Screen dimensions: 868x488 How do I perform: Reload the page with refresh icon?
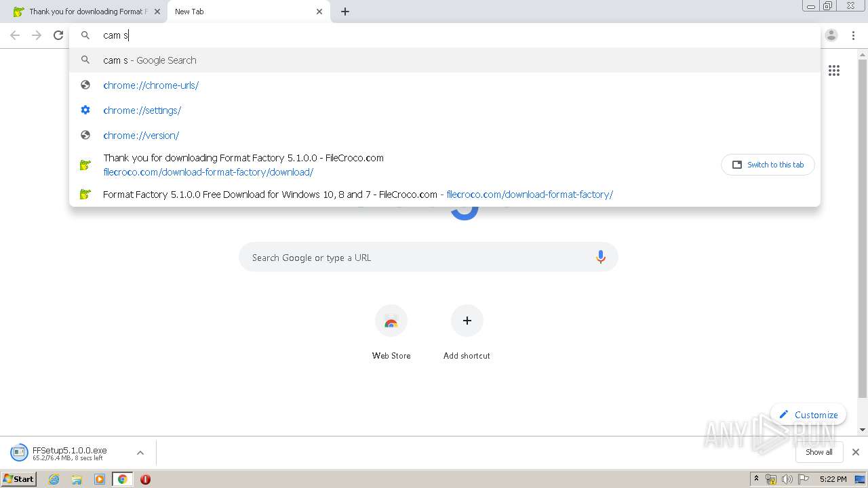[58, 35]
